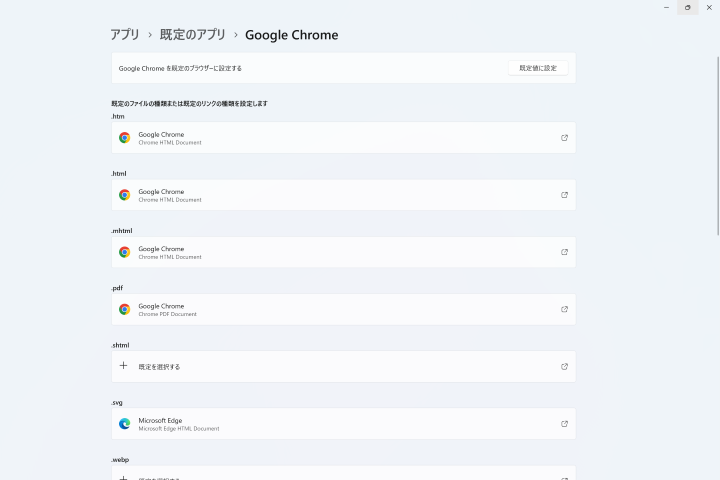Click the Chrome icon in the .mhtml row

point(124,252)
